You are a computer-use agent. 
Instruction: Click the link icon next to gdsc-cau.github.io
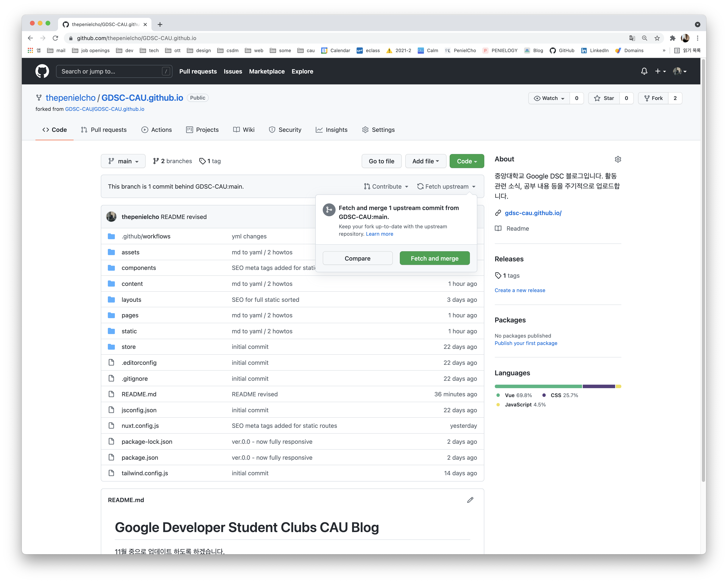pyautogui.click(x=499, y=212)
